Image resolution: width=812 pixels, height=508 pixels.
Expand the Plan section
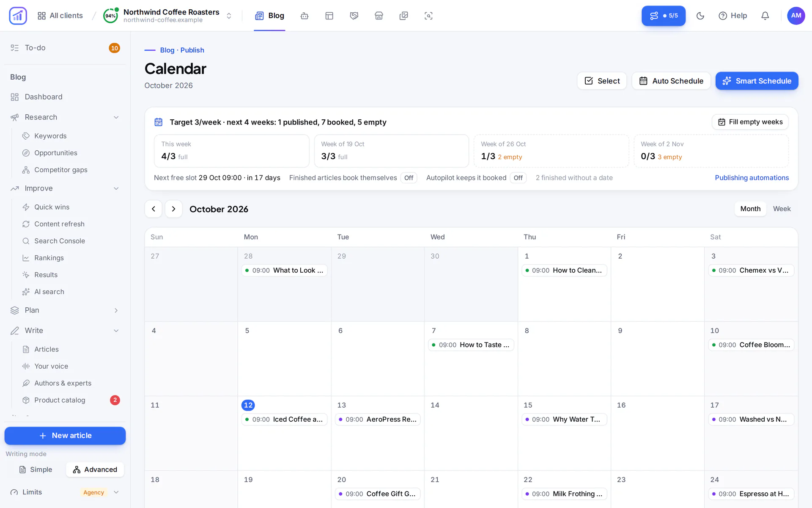pos(65,310)
